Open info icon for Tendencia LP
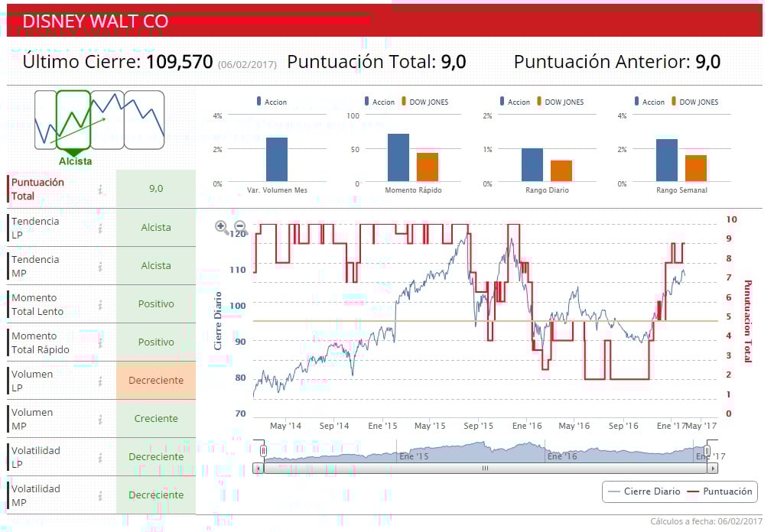This screenshot has width=774, height=532. 100,228
